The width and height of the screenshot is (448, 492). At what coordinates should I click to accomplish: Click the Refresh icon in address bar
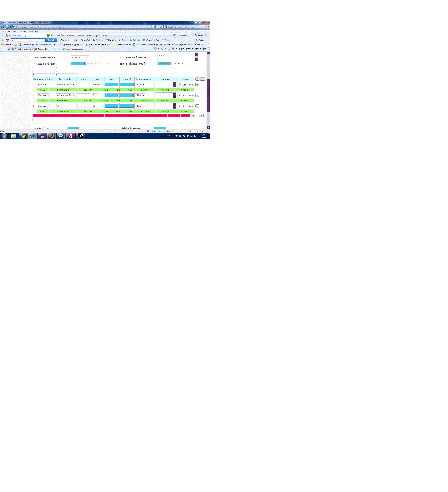point(158,27)
